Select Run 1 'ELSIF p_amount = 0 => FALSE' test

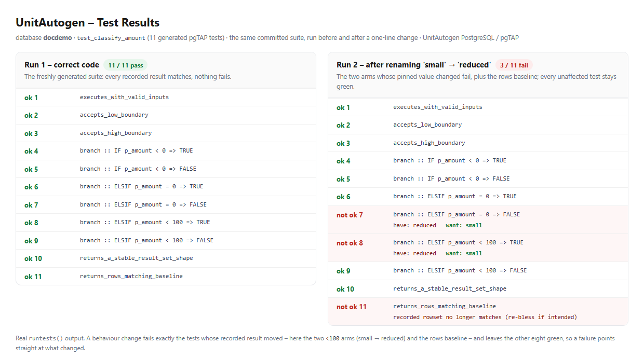(x=143, y=204)
